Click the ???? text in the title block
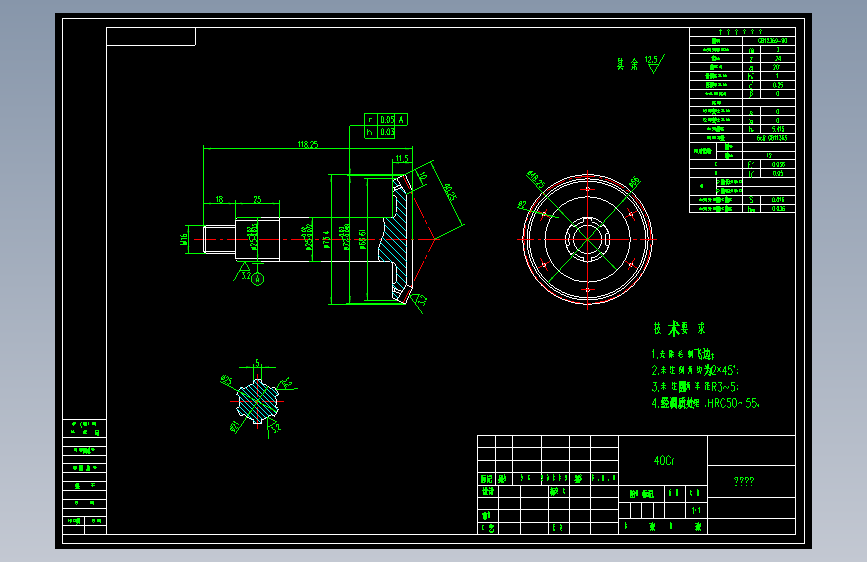Screen dimensions: 867x562 [744, 481]
